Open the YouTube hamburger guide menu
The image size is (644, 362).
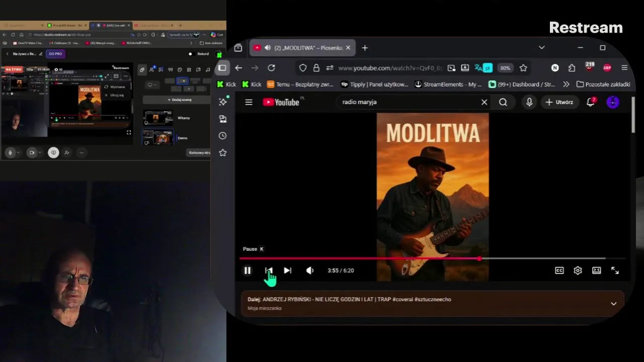[x=249, y=102]
